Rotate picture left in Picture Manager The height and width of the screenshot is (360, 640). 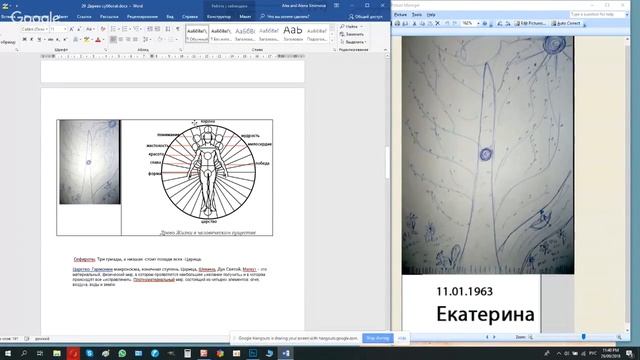point(500,23)
